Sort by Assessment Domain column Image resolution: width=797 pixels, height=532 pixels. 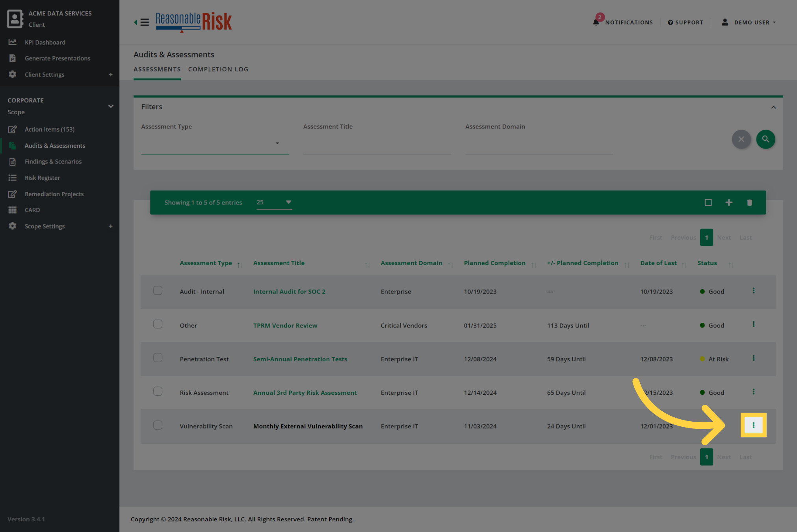click(411, 263)
